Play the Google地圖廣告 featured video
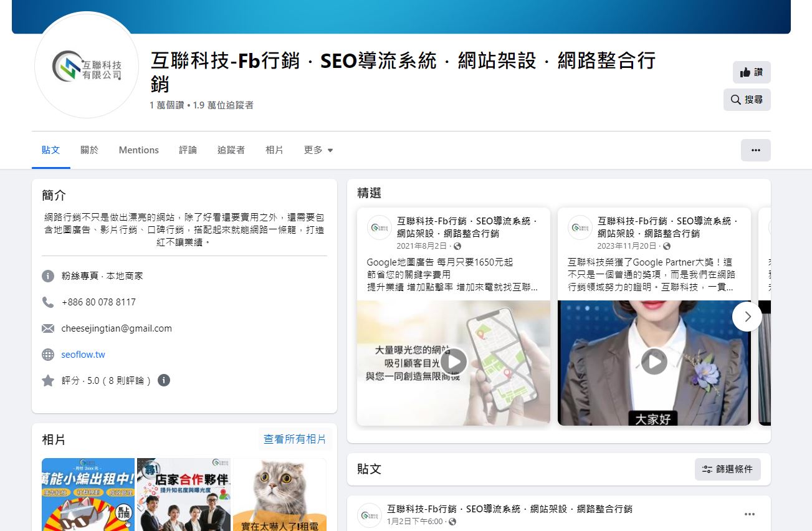812x531 pixels. click(454, 361)
